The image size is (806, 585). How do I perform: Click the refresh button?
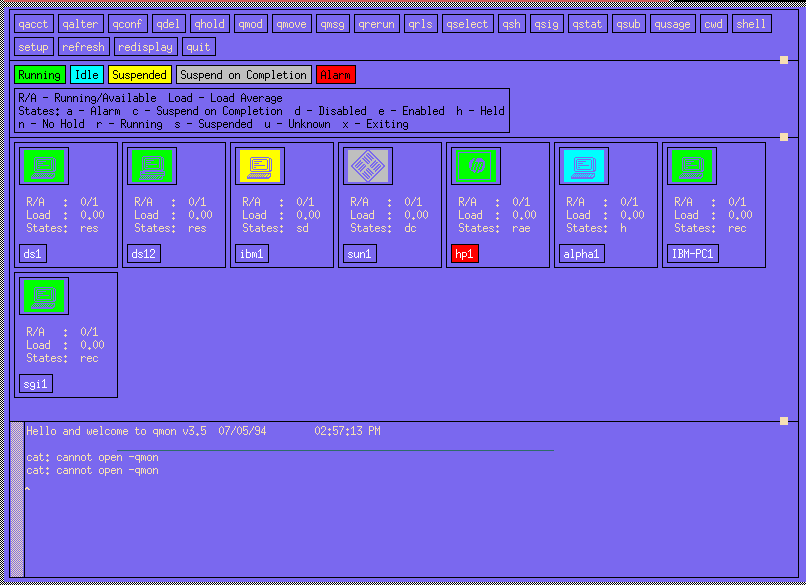pyautogui.click(x=83, y=47)
